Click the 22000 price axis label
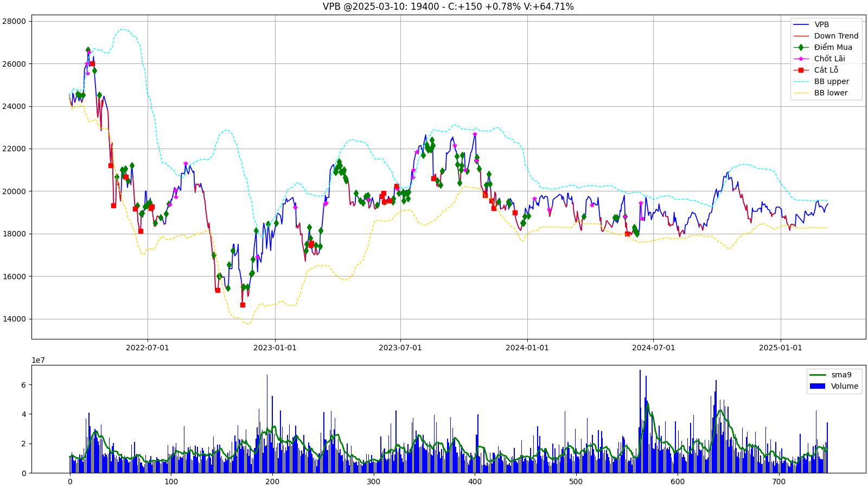The height and width of the screenshot is (488, 868). coord(14,149)
